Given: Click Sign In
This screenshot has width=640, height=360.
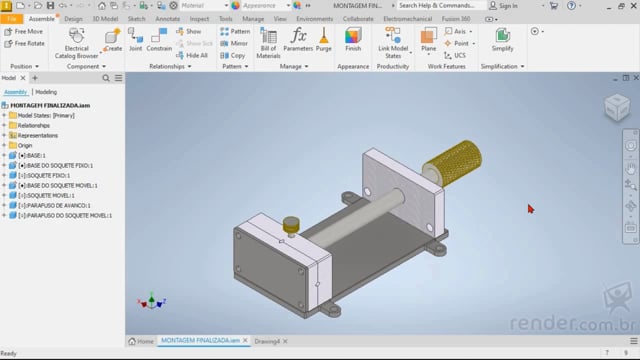Looking at the screenshot, I should tap(504, 6).
